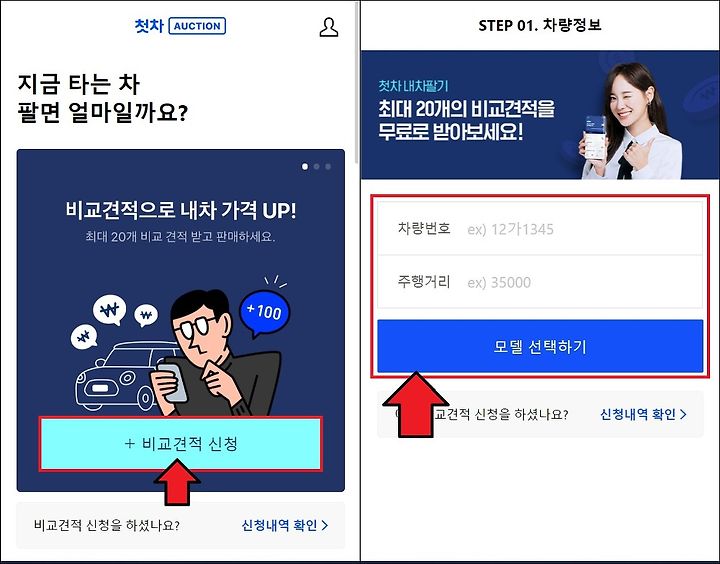Click the chevron next to right 신청내역 확인

(683, 414)
